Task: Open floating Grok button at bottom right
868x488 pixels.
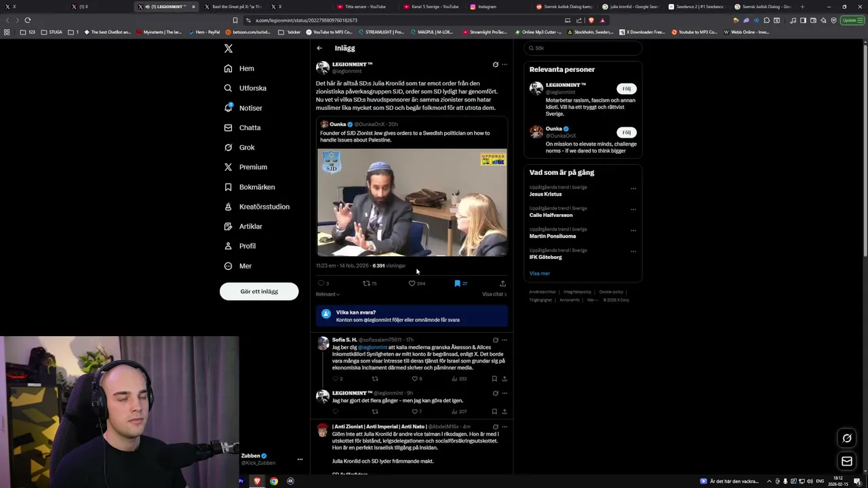Action: click(x=847, y=438)
